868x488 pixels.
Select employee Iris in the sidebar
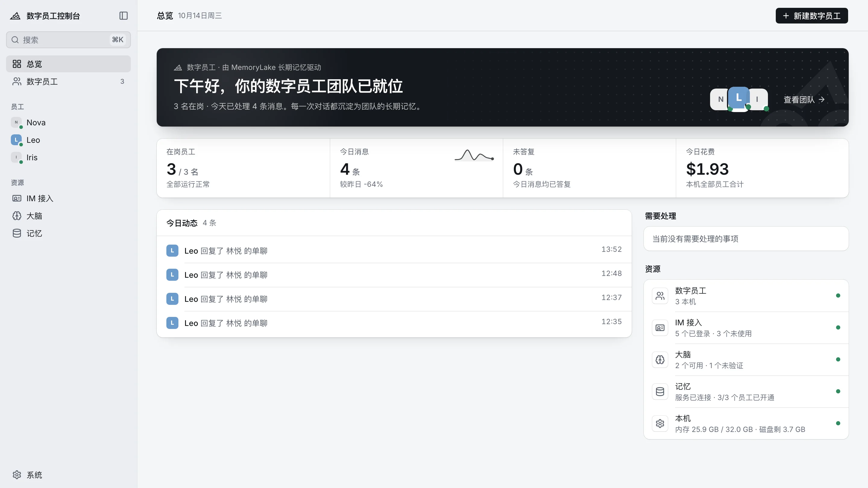[x=68, y=158]
